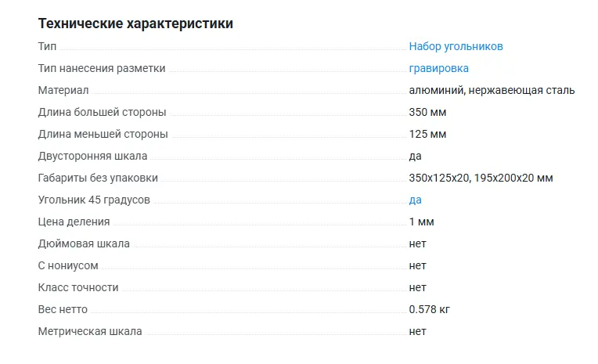Viewport: 598px width, 364px height.
Task: Click the '350x125x20, 195x200x20 мм' value
Action: tap(481, 178)
